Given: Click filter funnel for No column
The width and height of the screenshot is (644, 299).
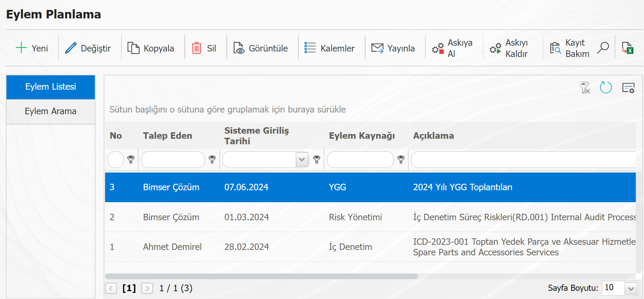Looking at the screenshot, I should click(x=131, y=159).
